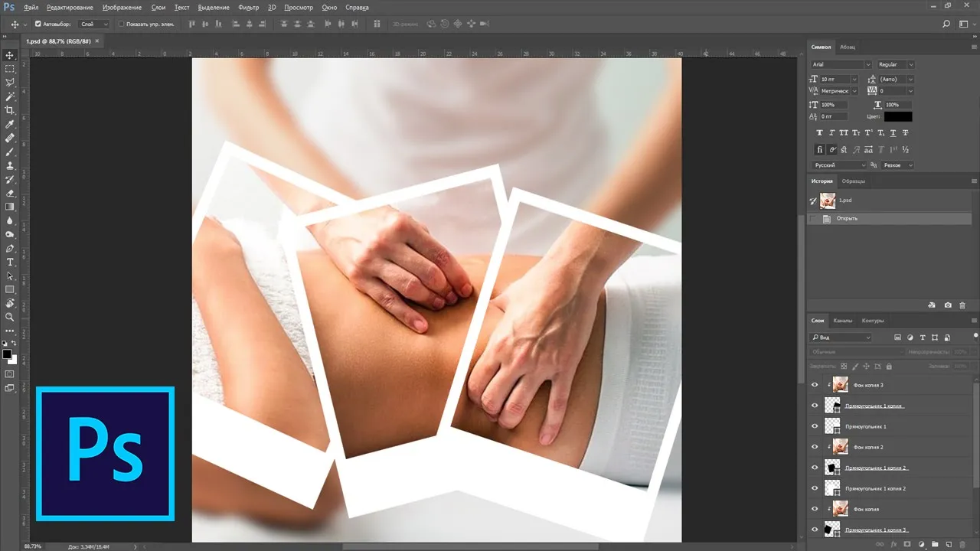
Task: Select the Move tool in the toolbar
Action: (x=10, y=55)
